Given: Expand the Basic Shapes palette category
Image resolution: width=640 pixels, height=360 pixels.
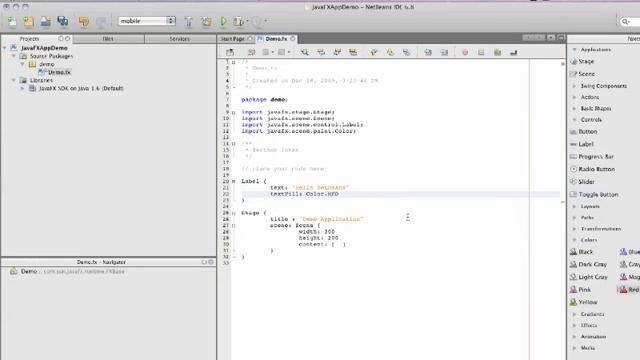Looking at the screenshot, I should tap(575, 109).
